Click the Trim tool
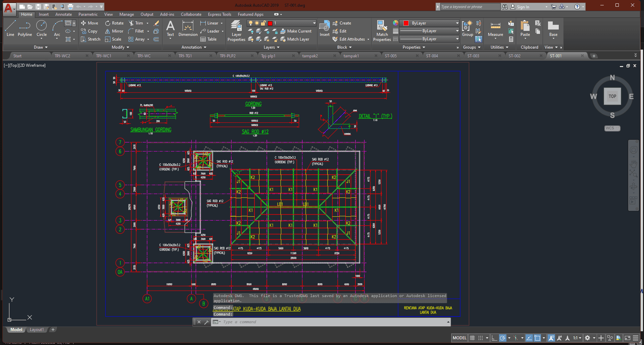Image resolution: width=644 pixels, height=345 pixels. click(x=136, y=23)
